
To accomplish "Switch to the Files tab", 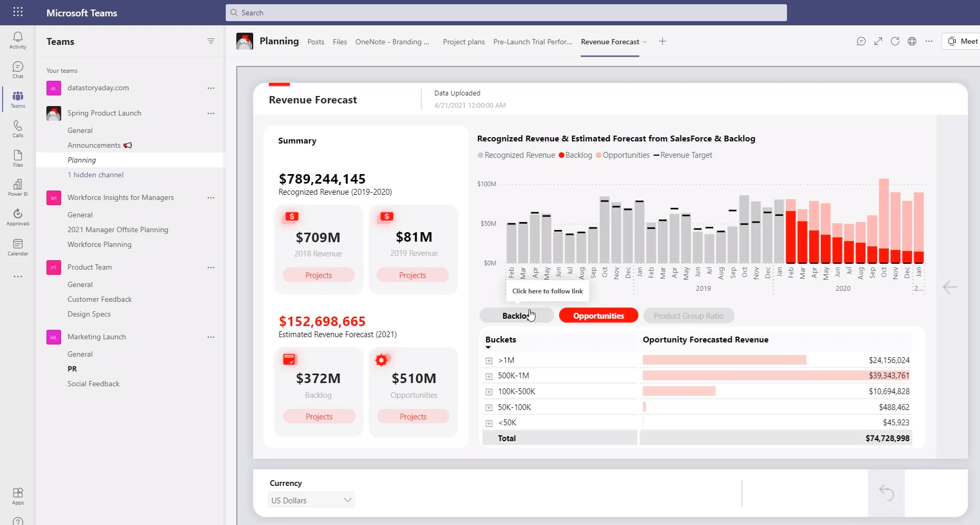I will [x=340, y=42].
